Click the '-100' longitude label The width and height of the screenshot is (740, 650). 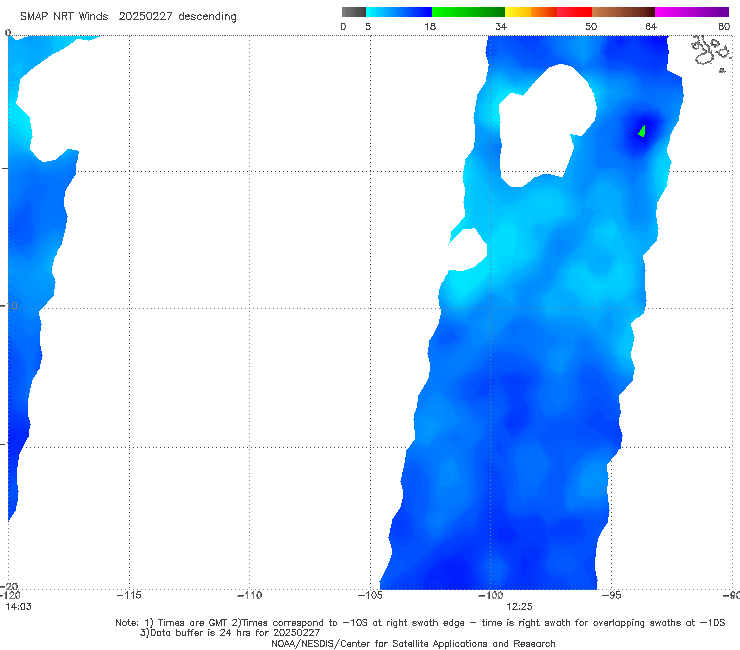(490, 595)
